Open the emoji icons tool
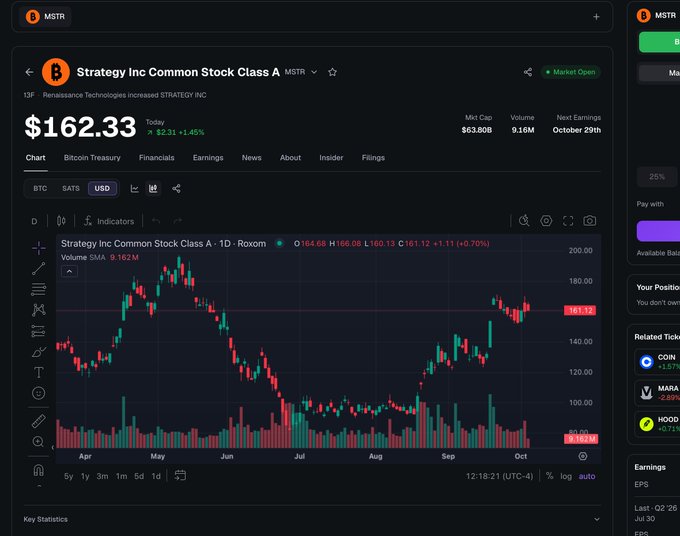 (x=39, y=393)
